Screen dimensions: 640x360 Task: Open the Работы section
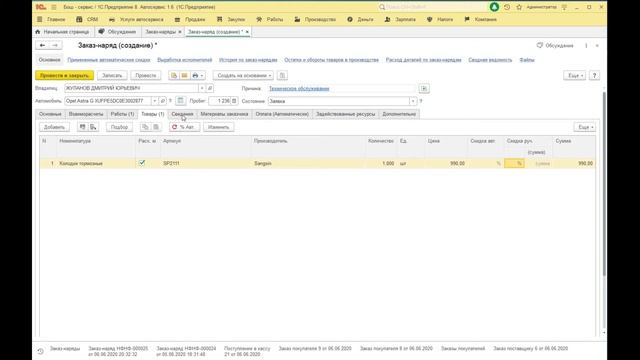pyautogui.click(x=269, y=19)
